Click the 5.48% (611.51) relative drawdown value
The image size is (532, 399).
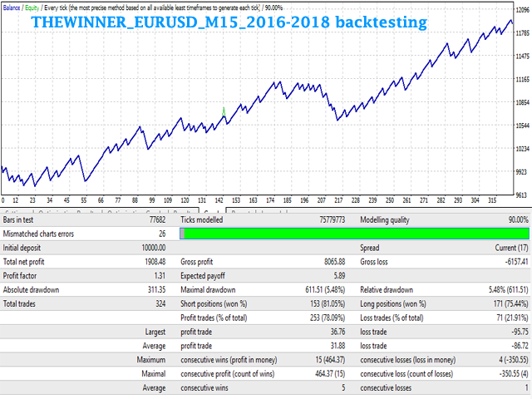coord(508,290)
